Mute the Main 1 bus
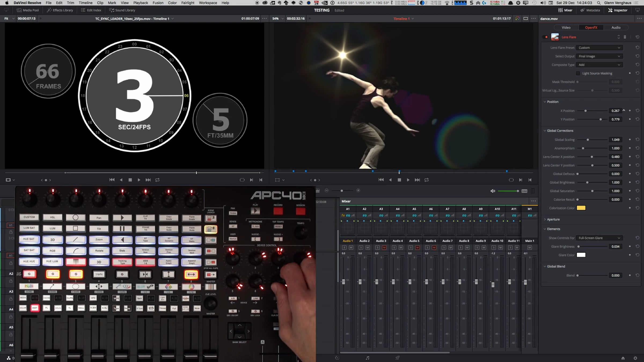Viewport: 644px width, 362px height. 530,248
